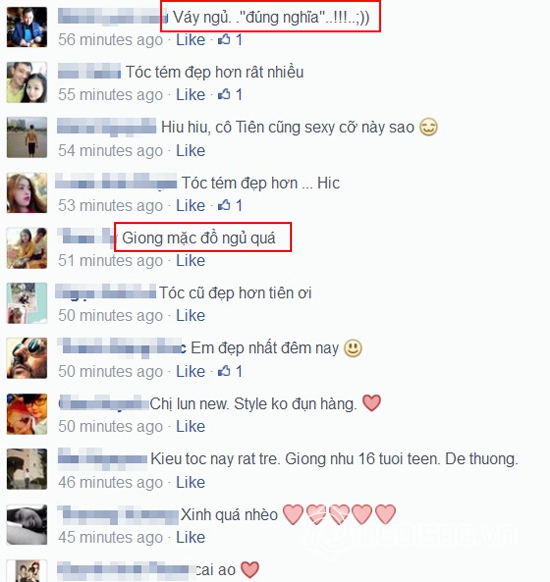Like the 'Váy ngủ đúng nghĩa' comment
The image size is (550, 582).
pyautogui.click(x=190, y=40)
